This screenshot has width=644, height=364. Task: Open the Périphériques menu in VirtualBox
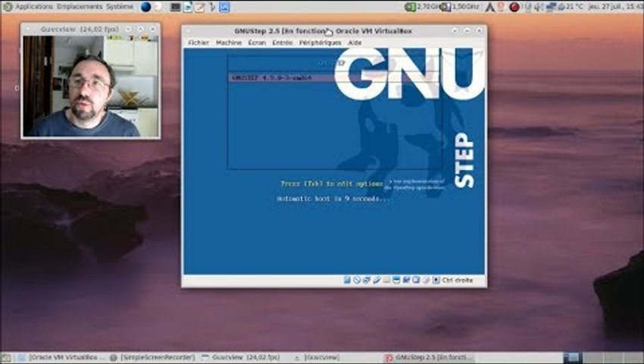click(320, 42)
